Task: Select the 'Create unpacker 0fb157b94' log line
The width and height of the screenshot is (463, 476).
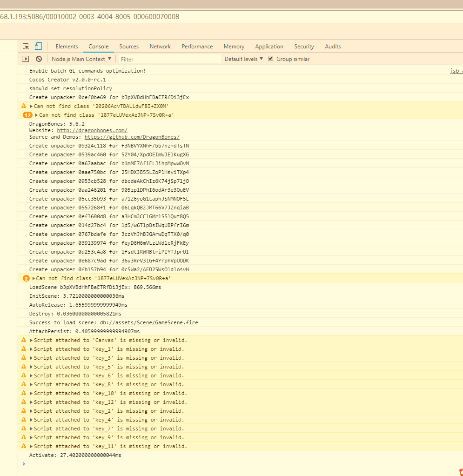Action: (x=109, y=269)
